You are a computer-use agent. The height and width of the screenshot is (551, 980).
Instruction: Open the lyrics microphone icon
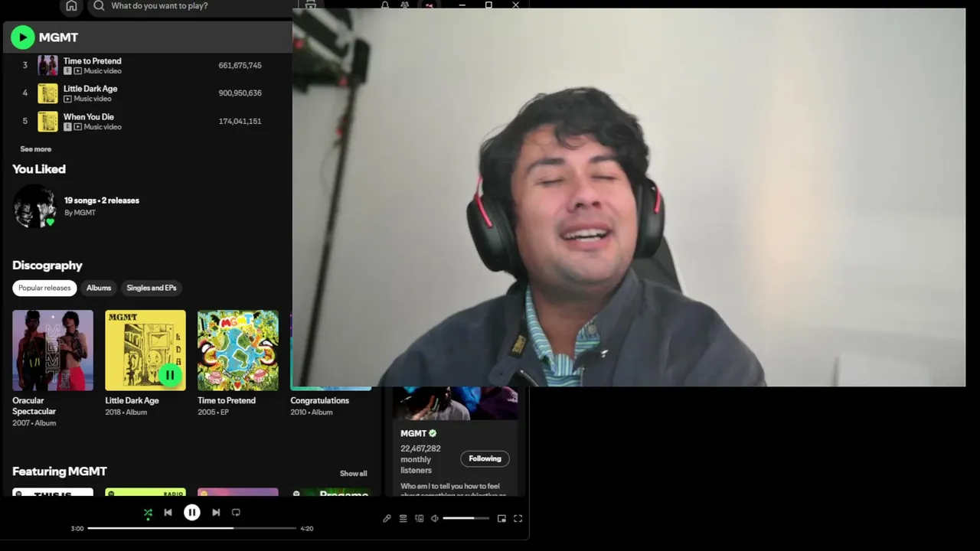pyautogui.click(x=387, y=518)
